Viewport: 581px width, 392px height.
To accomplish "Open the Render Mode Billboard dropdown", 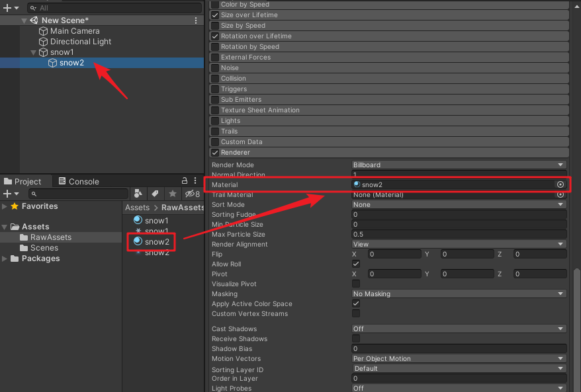I will click(x=459, y=165).
